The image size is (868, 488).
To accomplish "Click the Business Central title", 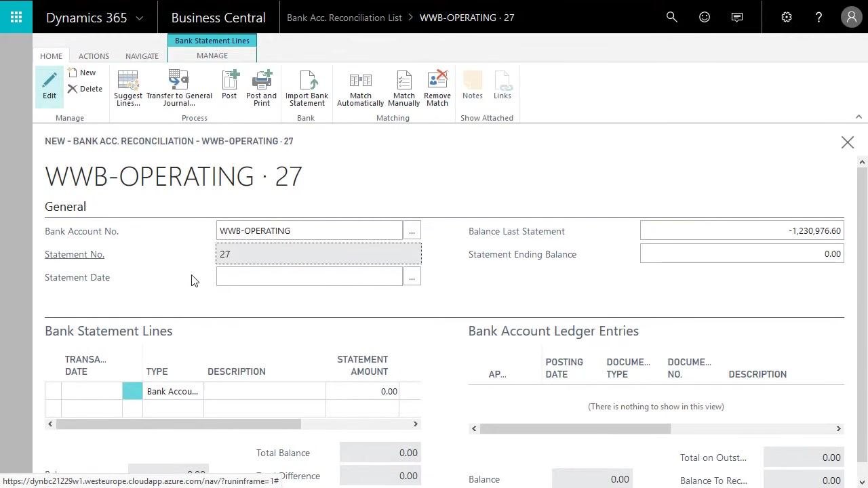I will [218, 18].
